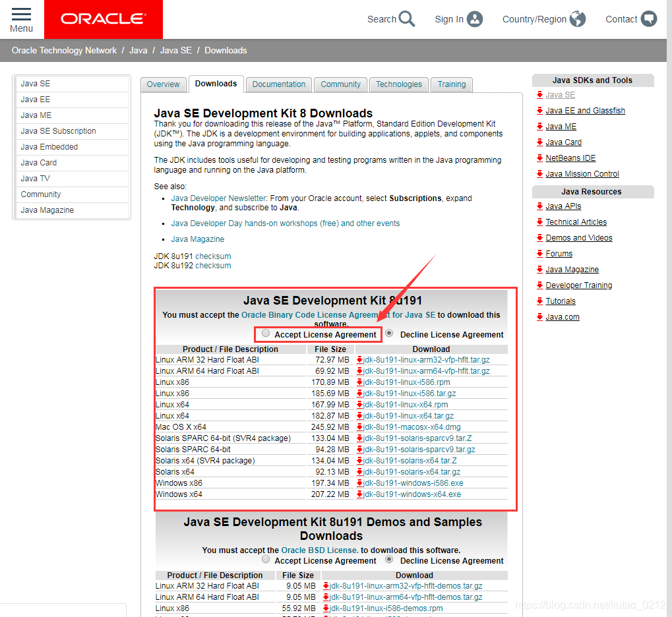This screenshot has height=617, width=672.
Task: Open Developer Training resource link
Action: click(x=579, y=285)
